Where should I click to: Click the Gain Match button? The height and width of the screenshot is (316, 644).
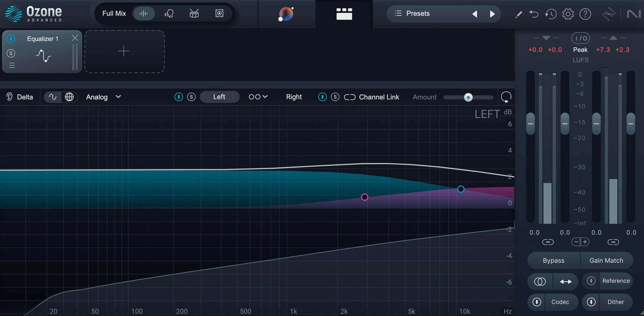point(606,260)
